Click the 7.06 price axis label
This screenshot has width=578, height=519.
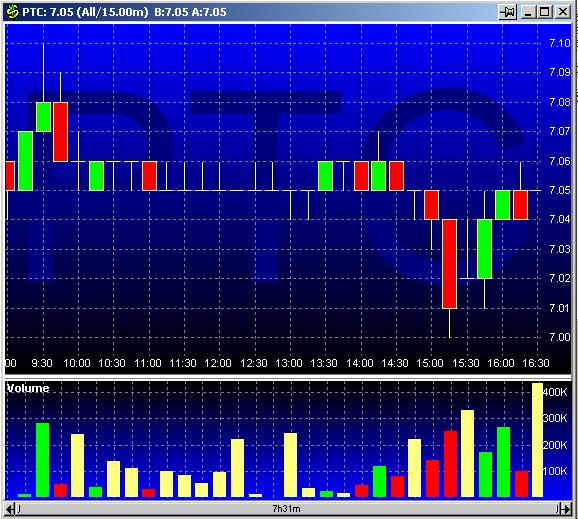[560, 161]
